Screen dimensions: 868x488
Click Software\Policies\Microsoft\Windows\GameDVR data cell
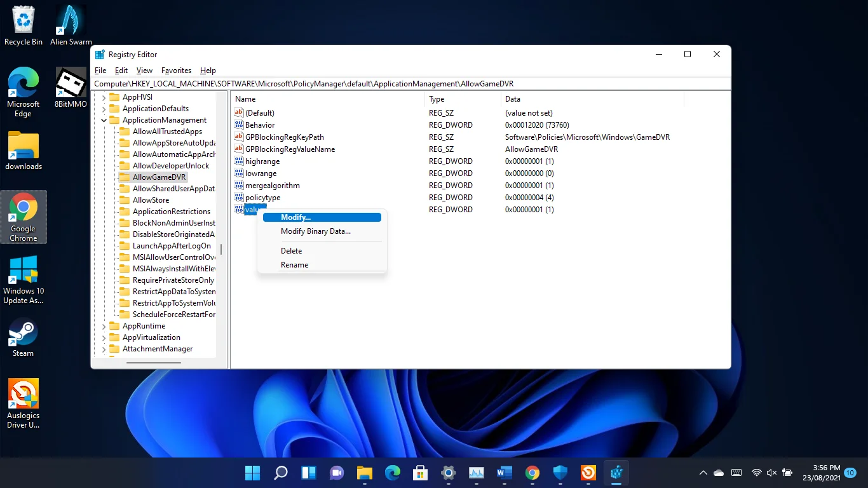[587, 137]
